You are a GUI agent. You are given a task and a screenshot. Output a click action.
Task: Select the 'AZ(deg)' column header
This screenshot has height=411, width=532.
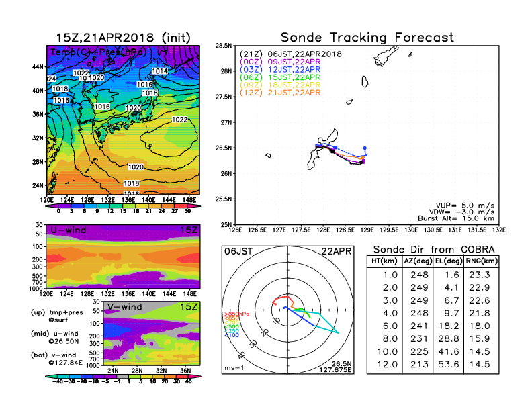pyautogui.click(x=418, y=261)
